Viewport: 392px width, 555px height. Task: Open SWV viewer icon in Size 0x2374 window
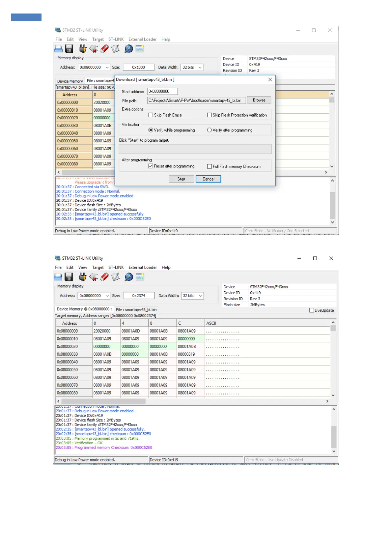click(140, 277)
